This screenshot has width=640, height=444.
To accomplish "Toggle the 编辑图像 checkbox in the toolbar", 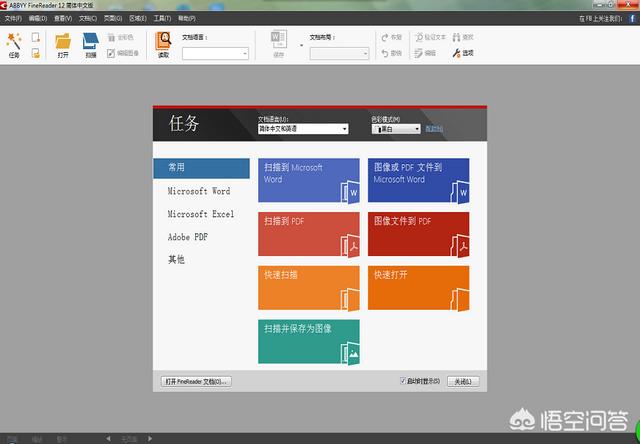I will 111,52.
